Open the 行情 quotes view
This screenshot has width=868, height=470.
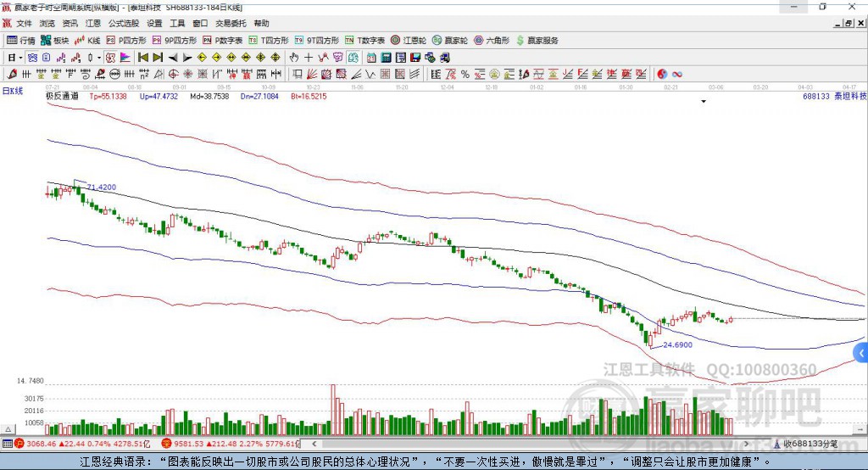(21, 41)
